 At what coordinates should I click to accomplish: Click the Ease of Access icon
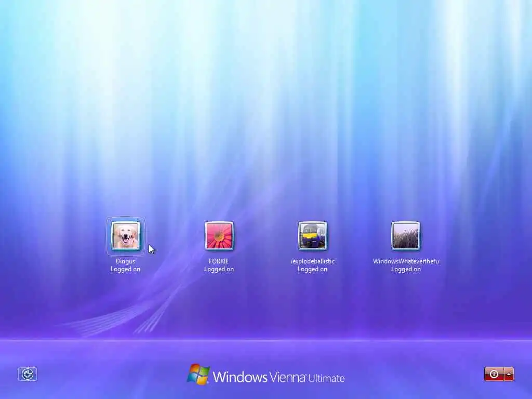coord(28,374)
